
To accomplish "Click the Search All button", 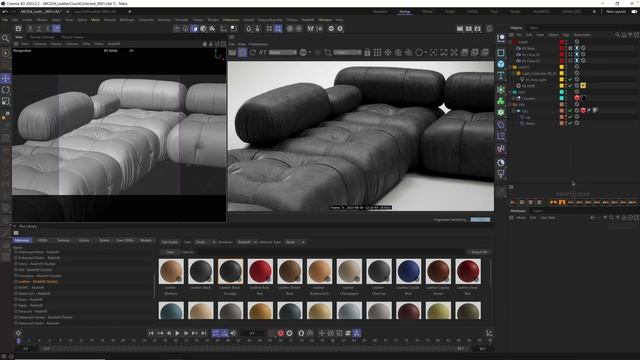I will (479, 252).
